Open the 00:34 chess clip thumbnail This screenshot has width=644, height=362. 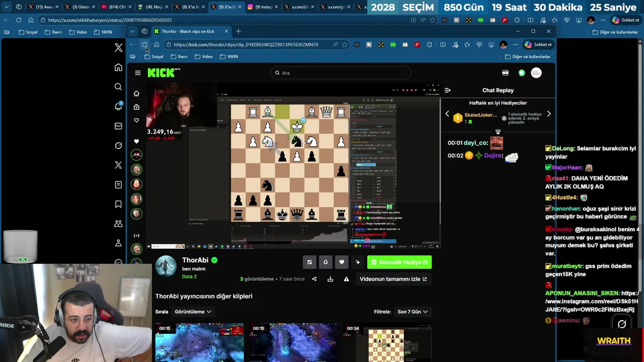(387, 342)
